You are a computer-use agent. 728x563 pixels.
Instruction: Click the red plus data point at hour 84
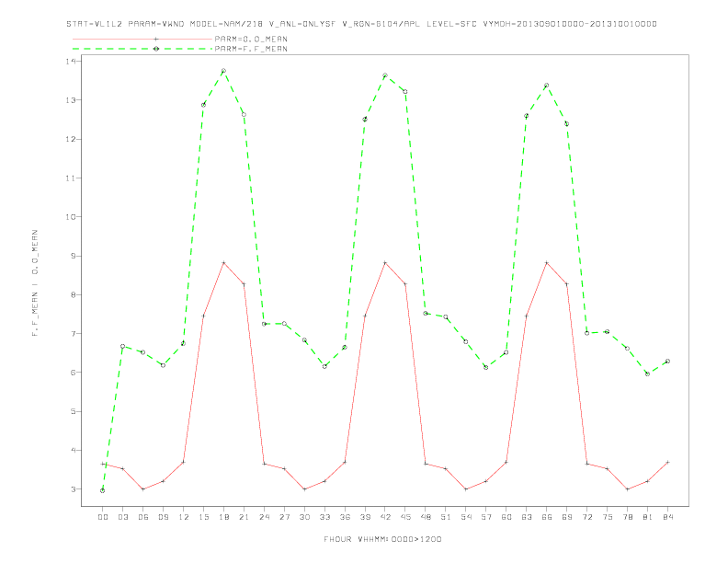click(667, 462)
